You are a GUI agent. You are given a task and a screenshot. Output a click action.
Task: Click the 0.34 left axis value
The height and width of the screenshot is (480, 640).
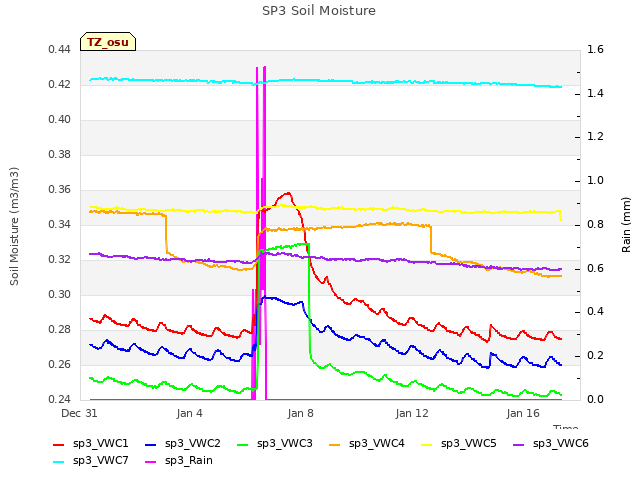coord(59,224)
